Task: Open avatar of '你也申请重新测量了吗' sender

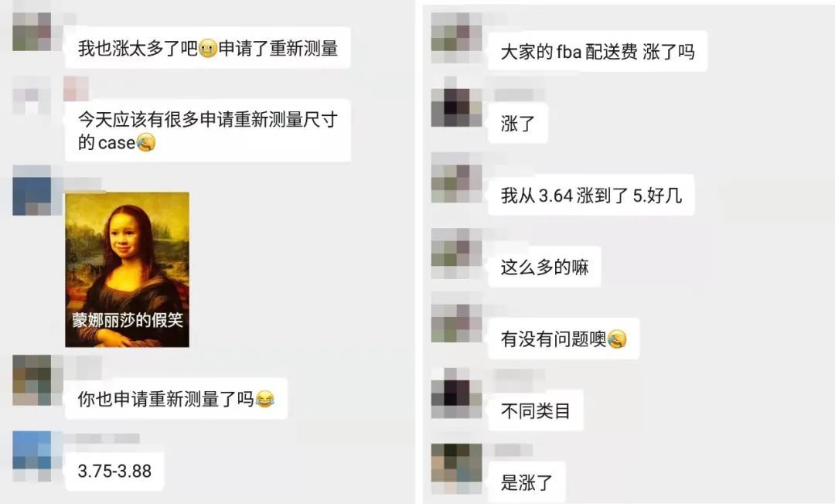Action: 32,380
